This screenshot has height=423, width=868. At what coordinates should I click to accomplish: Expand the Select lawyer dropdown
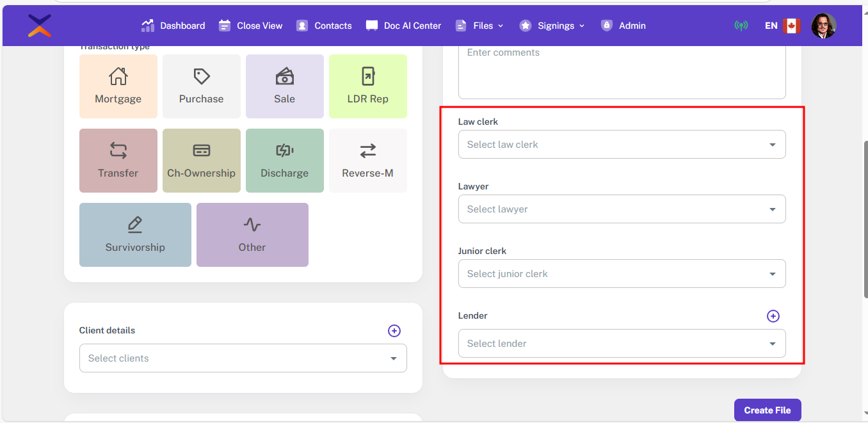622,209
